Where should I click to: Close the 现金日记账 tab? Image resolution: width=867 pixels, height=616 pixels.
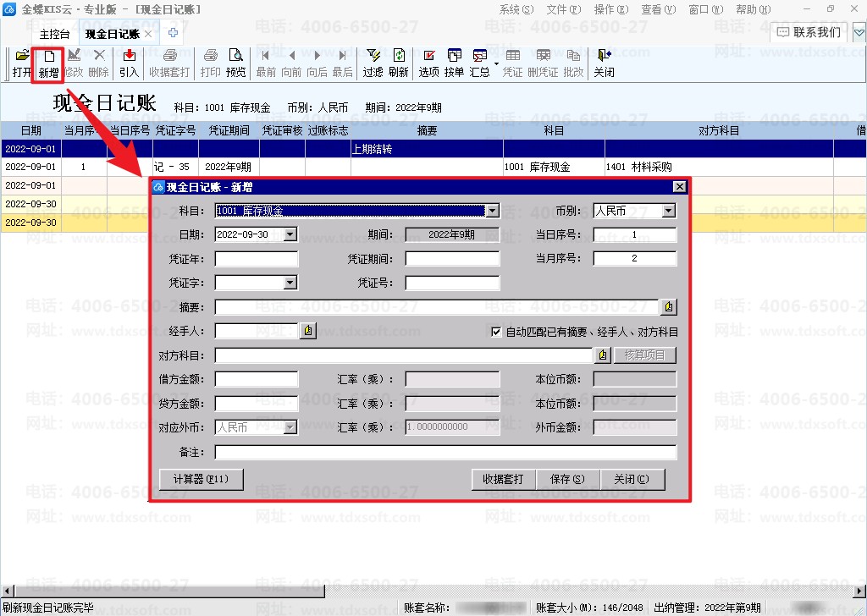(x=148, y=34)
